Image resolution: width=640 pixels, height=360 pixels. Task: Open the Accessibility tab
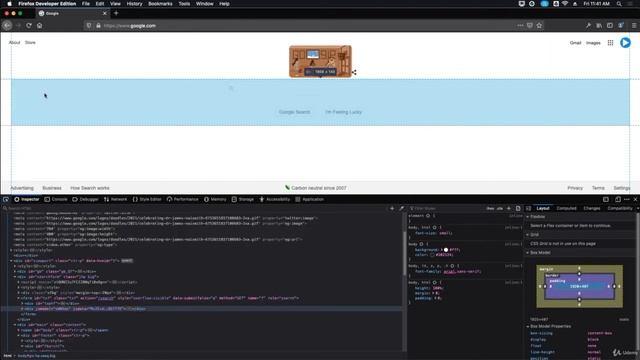pyautogui.click(x=274, y=200)
